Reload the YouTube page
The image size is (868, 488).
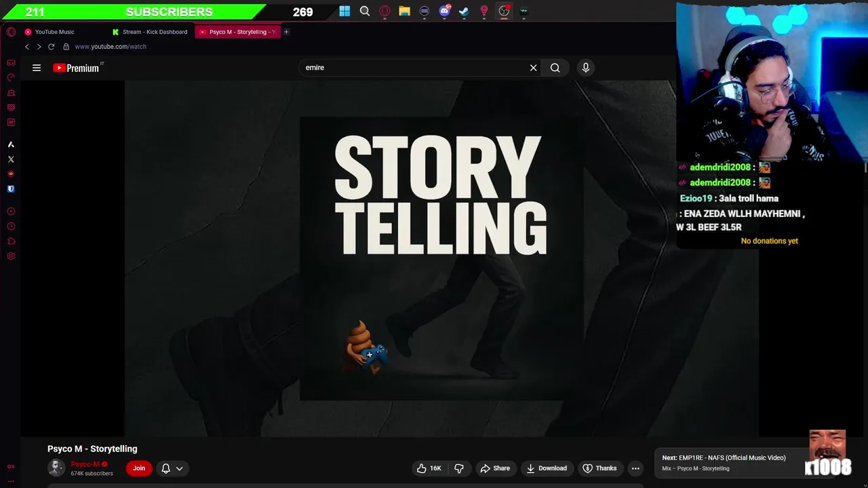(x=51, y=47)
